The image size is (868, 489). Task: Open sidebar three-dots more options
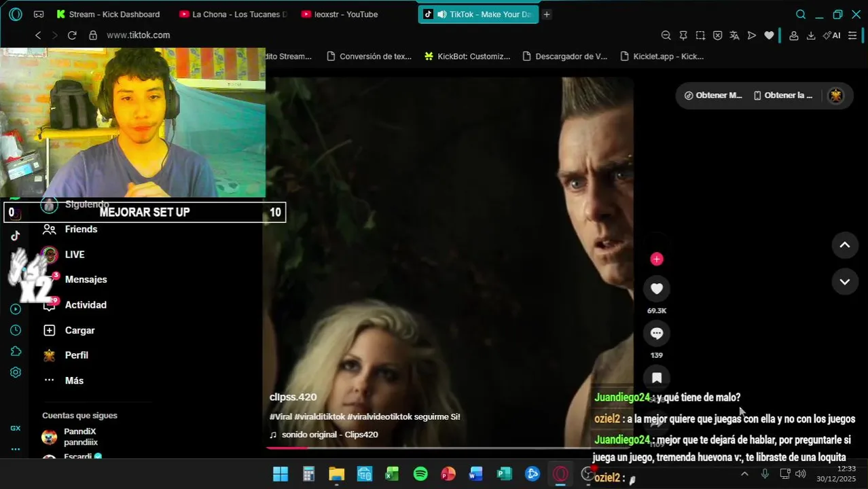coord(16,449)
